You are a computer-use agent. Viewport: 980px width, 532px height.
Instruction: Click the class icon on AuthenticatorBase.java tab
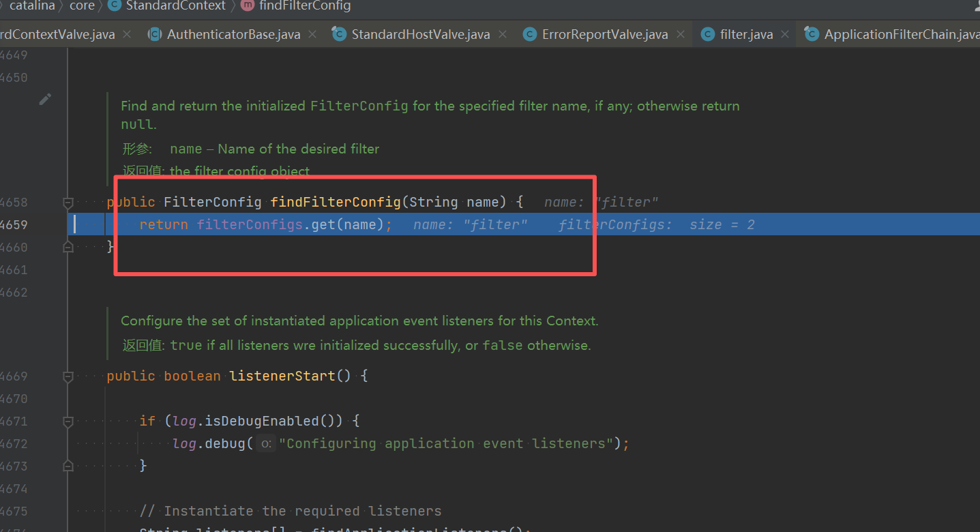click(x=155, y=34)
